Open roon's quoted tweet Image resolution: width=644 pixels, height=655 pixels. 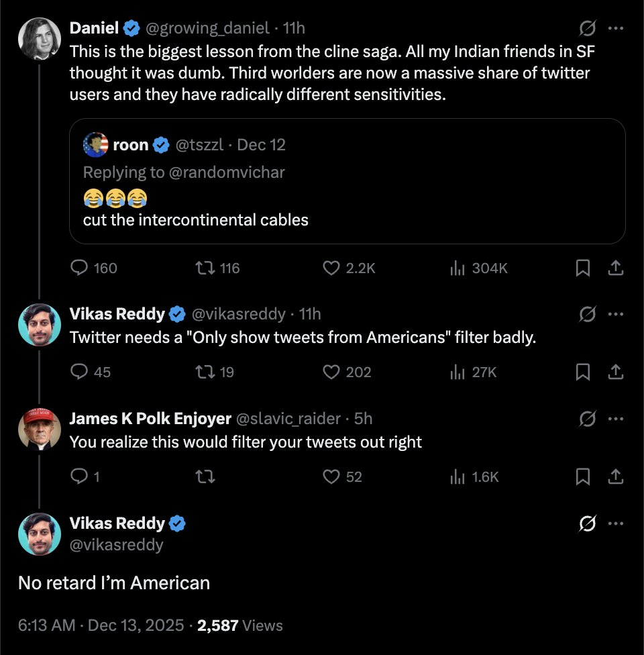click(347, 219)
